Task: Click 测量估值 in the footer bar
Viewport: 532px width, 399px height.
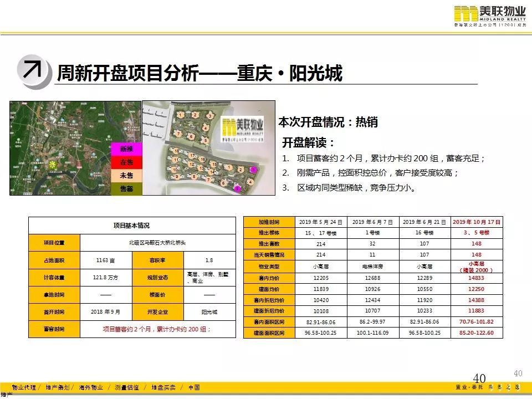Action: [x=127, y=387]
